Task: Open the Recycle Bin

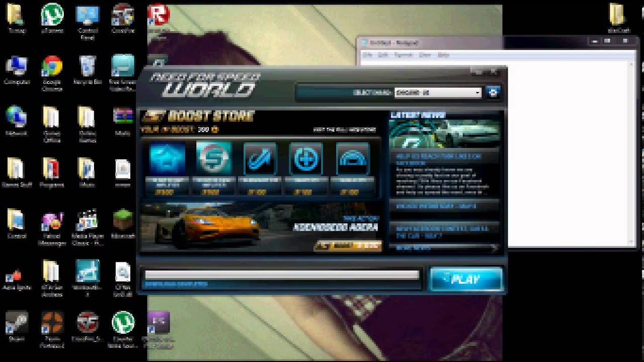Action: pyautogui.click(x=88, y=70)
